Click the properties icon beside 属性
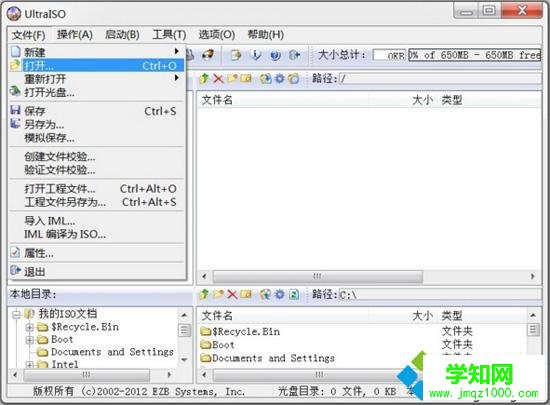This screenshot has height=405, width=550. (15, 252)
